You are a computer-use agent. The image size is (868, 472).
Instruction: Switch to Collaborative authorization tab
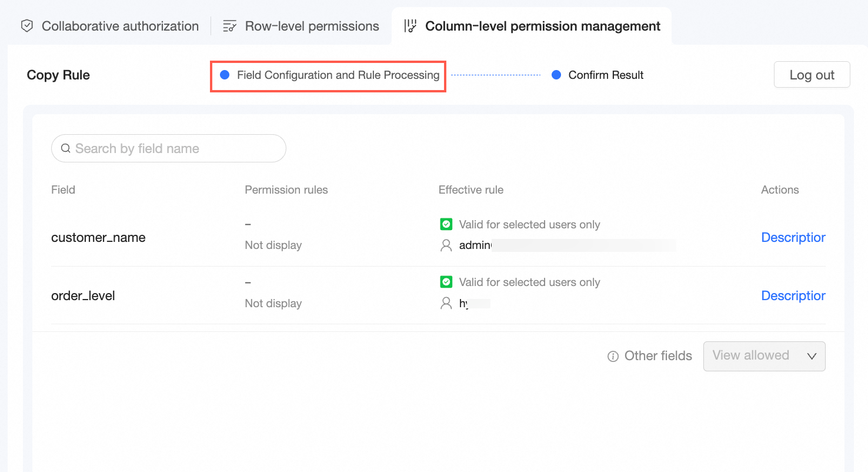[120, 26]
